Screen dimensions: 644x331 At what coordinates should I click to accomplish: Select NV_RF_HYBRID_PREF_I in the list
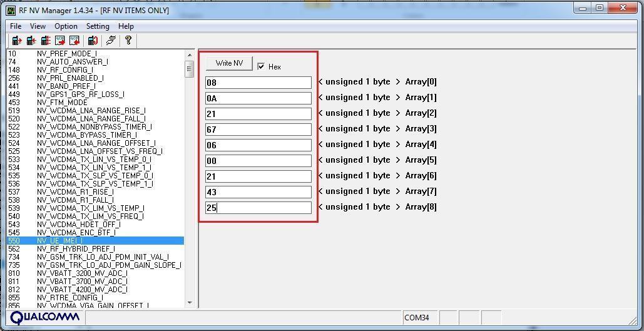[x=76, y=249]
